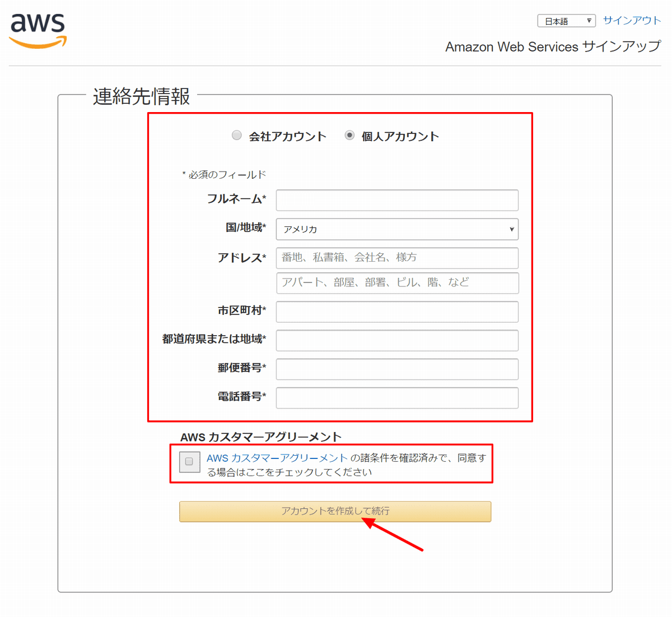
Task: Click the second address line for apartment details
Action: [396, 283]
